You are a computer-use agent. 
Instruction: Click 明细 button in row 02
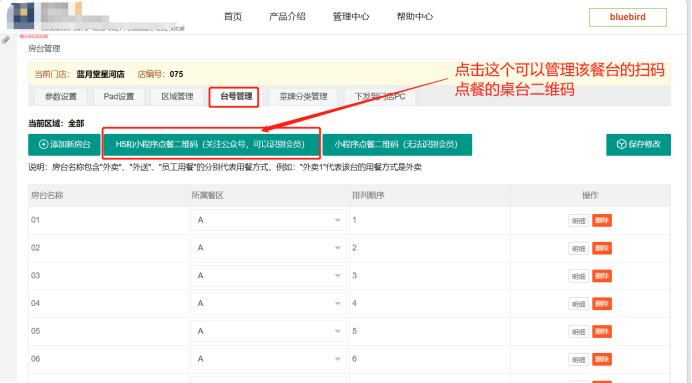tap(578, 248)
